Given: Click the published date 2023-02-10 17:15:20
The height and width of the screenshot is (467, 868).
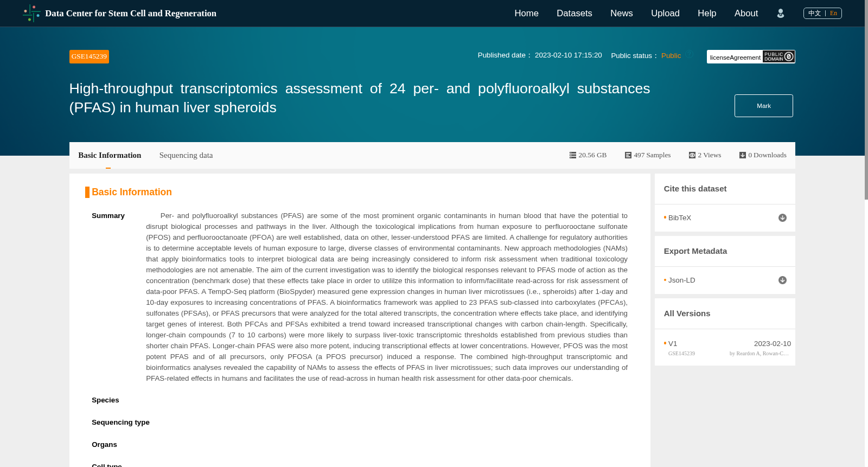Looking at the screenshot, I should [x=568, y=55].
